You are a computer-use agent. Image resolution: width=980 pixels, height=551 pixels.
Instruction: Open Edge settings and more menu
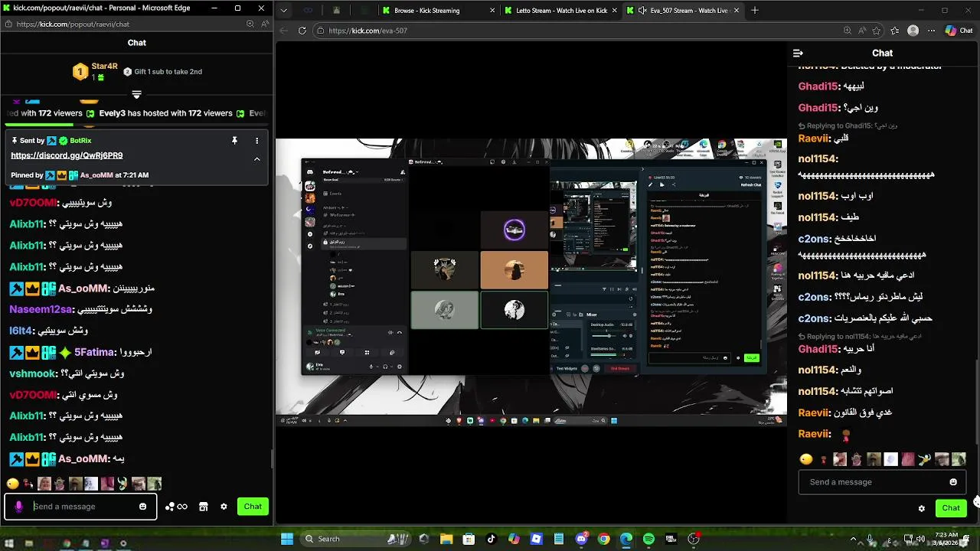pos(931,31)
